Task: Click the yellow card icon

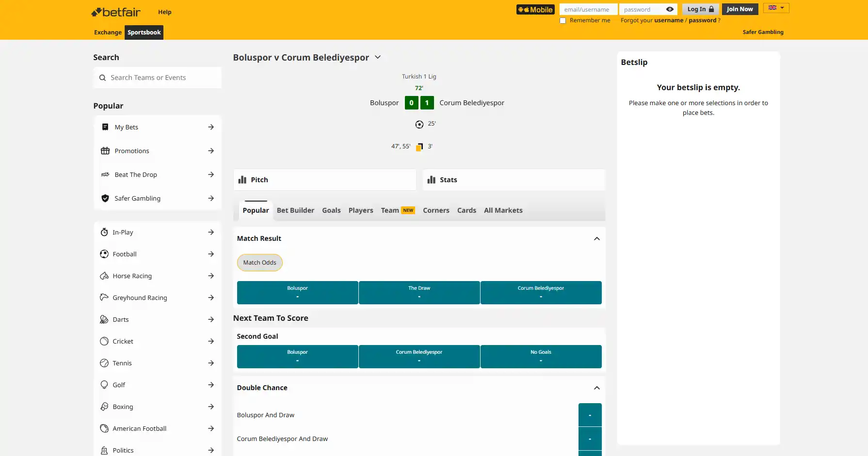Action: tap(419, 147)
